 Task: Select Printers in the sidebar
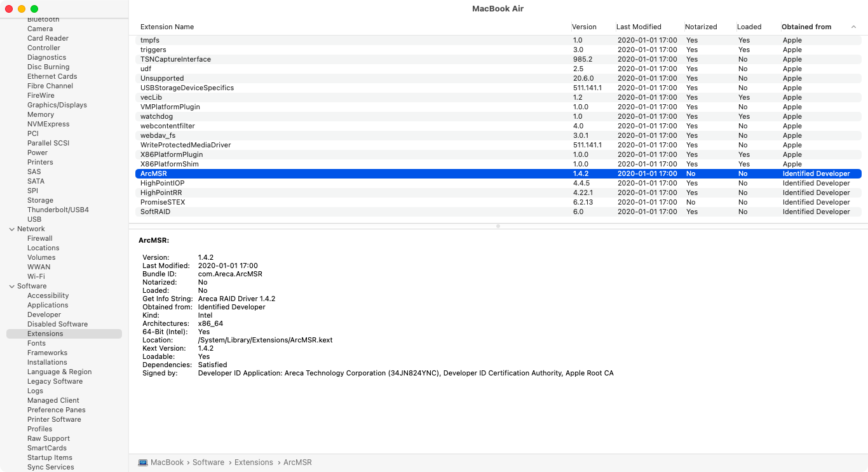pyautogui.click(x=40, y=162)
